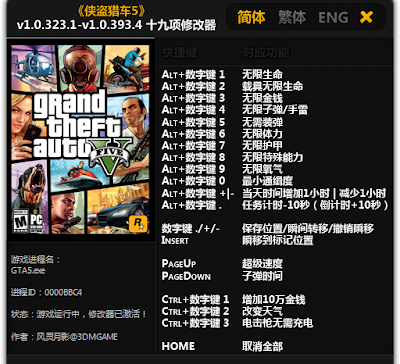This screenshot has width=400, height=364.
Task: Click the Alt+数字键 0 hotkey label
Action: click(x=193, y=181)
